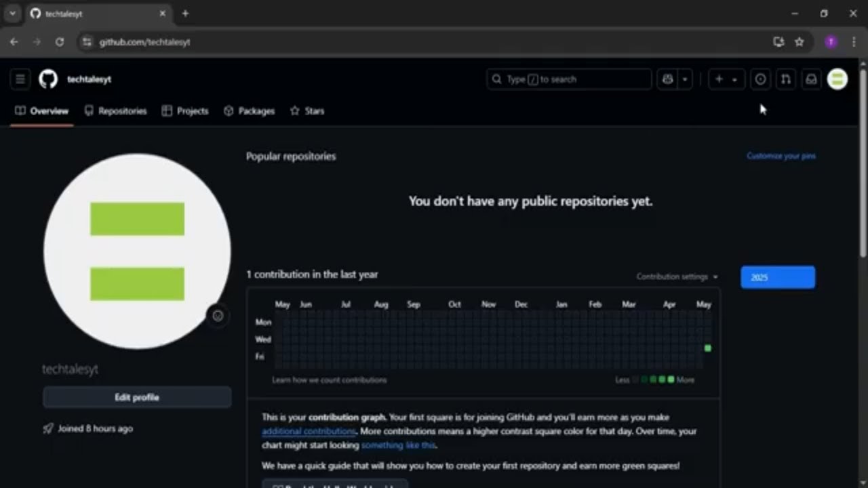868x488 pixels.
Task: Open the GitHub hamburger navigation menu
Action: tap(20, 79)
